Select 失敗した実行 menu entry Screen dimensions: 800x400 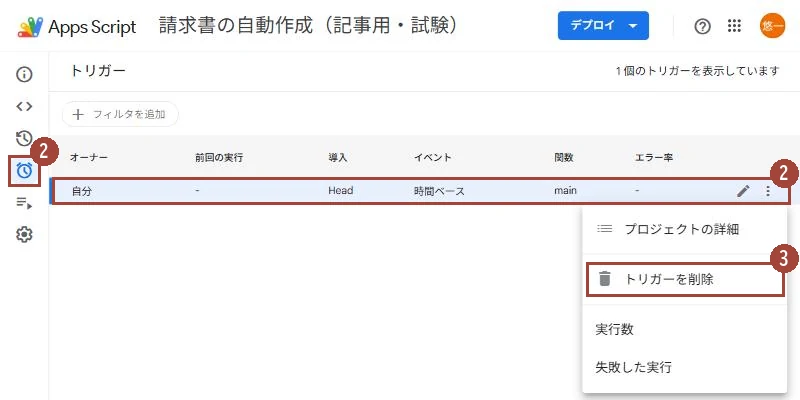tap(684, 366)
